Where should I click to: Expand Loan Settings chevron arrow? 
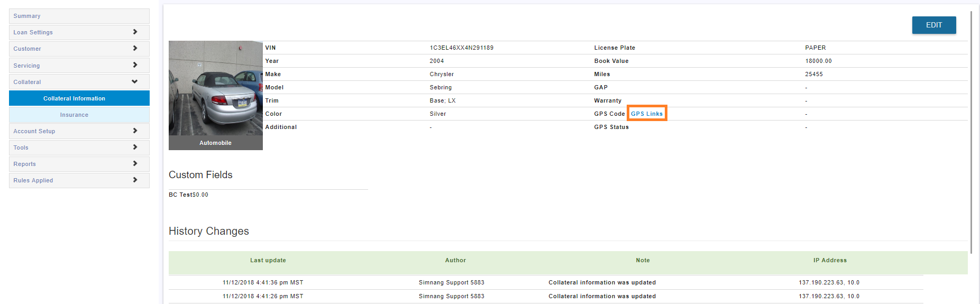pos(135,32)
